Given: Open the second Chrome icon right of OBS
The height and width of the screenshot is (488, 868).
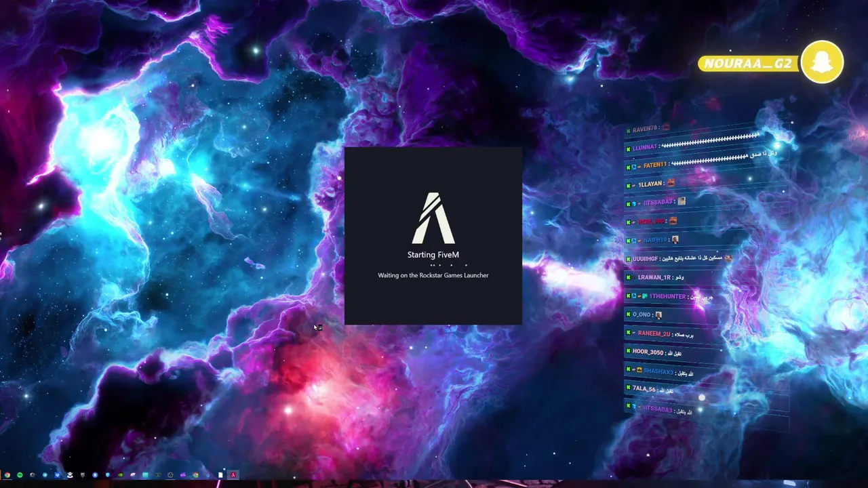Looking at the screenshot, I should pyautogui.click(x=195, y=475).
